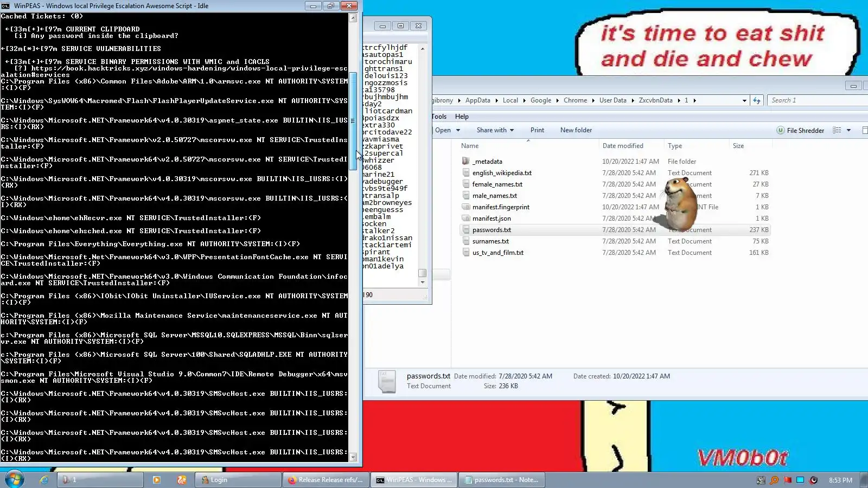This screenshot has width=868, height=488.
Task: Click the User Data breadcrumb segment
Action: pos(612,100)
